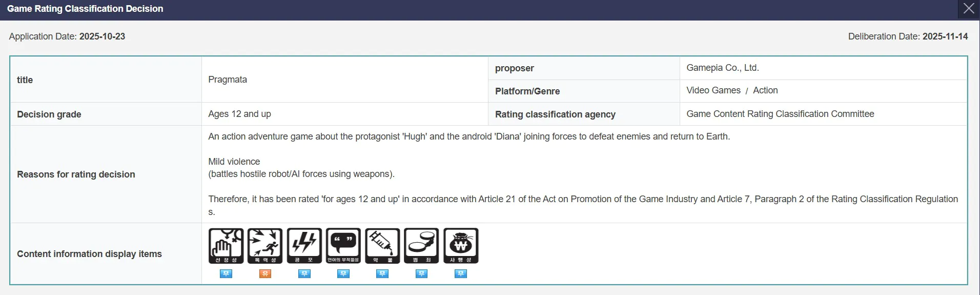Click the inappropriate language speech bubble icon

coord(343,246)
